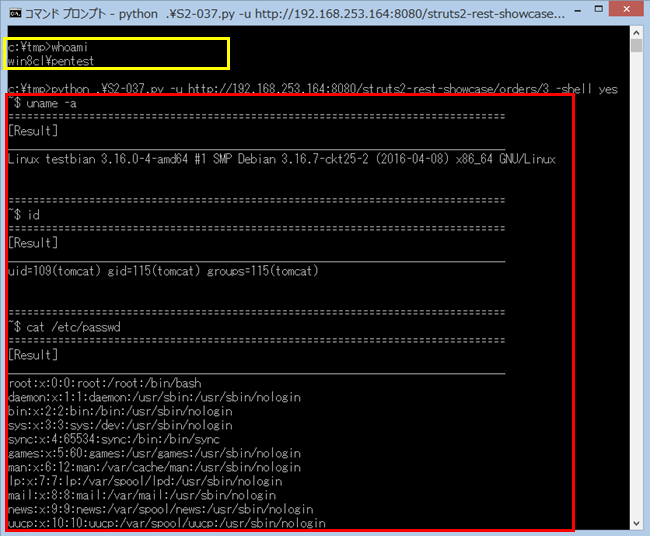Screen dimensions: 650x536
Task: Click the 'c:\tmp>whoami' command line
Action: click(x=48, y=47)
